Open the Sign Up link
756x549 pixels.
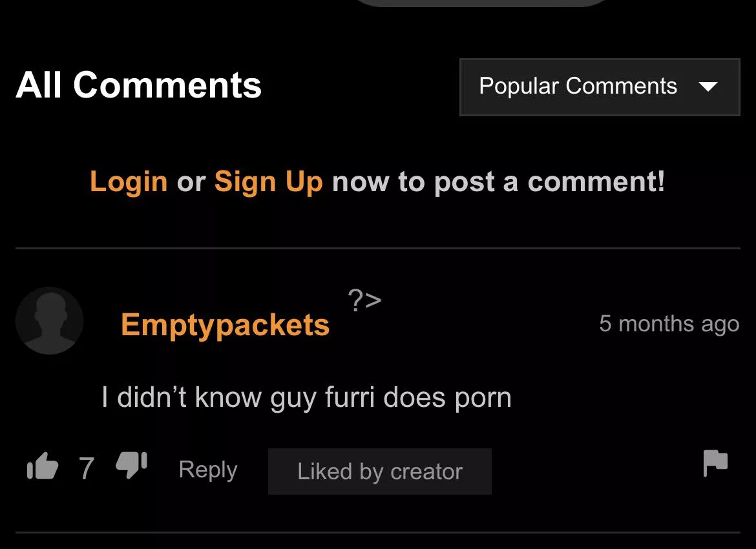tap(269, 182)
